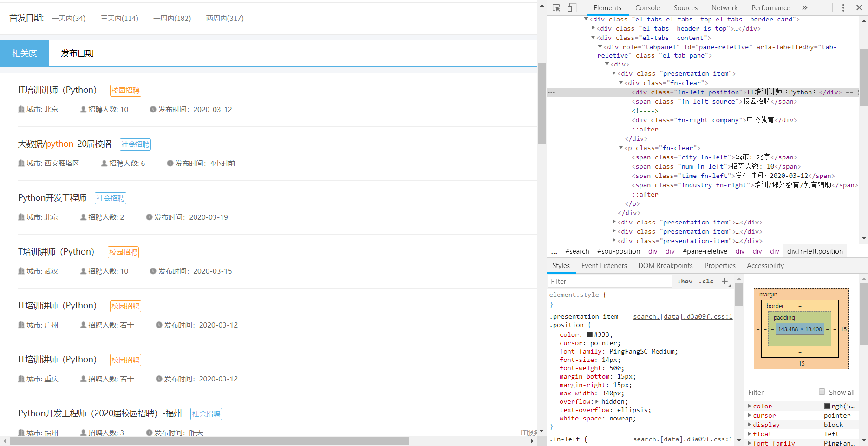Activate the inspect element picker icon
The image size is (868, 446).
pos(556,8)
